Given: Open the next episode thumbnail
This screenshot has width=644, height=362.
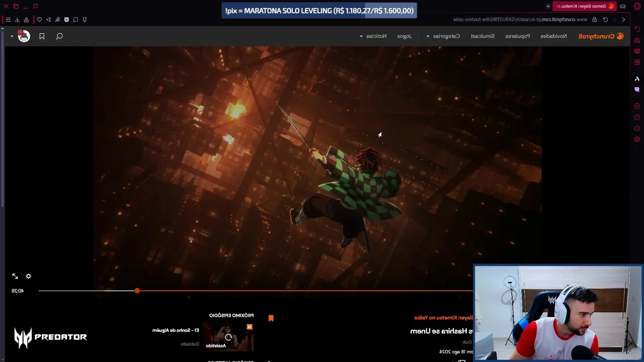Looking at the screenshot, I should pyautogui.click(x=228, y=337).
